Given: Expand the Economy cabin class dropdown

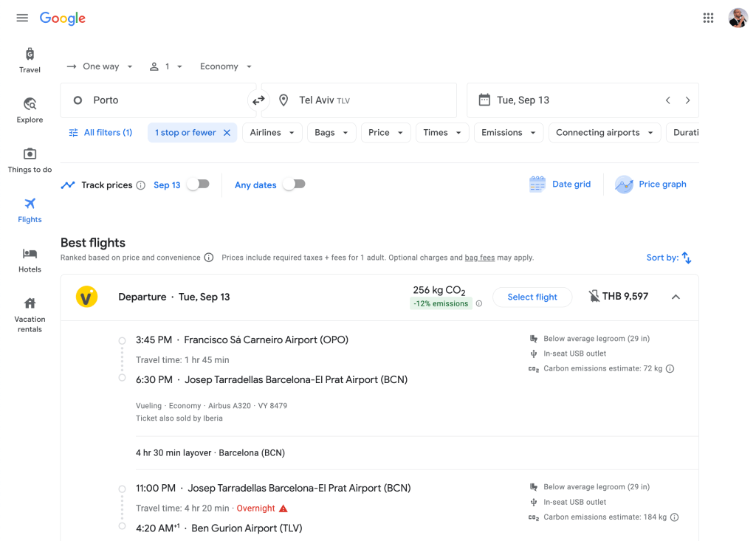Looking at the screenshot, I should pyautogui.click(x=226, y=66).
